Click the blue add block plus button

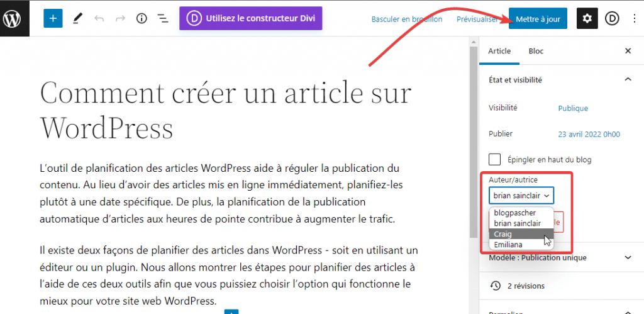point(53,18)
